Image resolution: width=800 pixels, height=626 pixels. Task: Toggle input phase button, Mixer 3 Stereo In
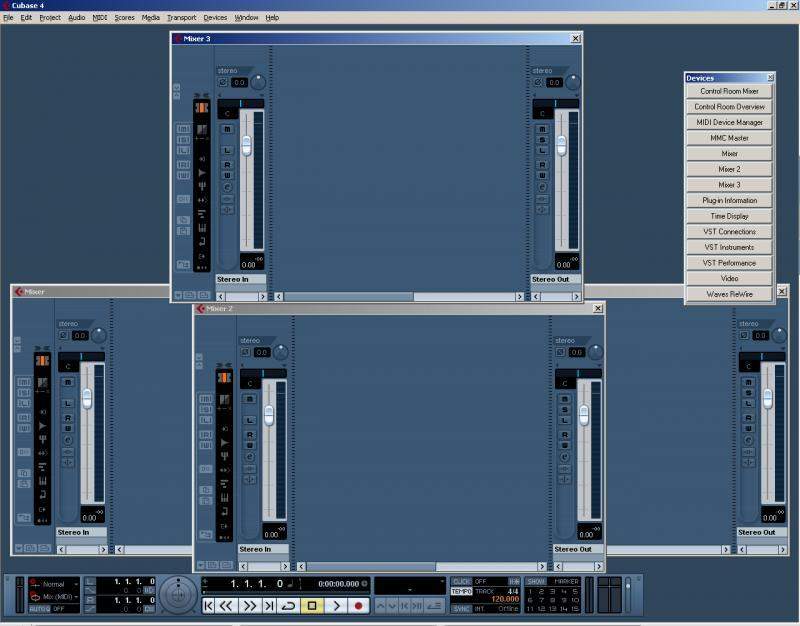click(x=223, y=82)
